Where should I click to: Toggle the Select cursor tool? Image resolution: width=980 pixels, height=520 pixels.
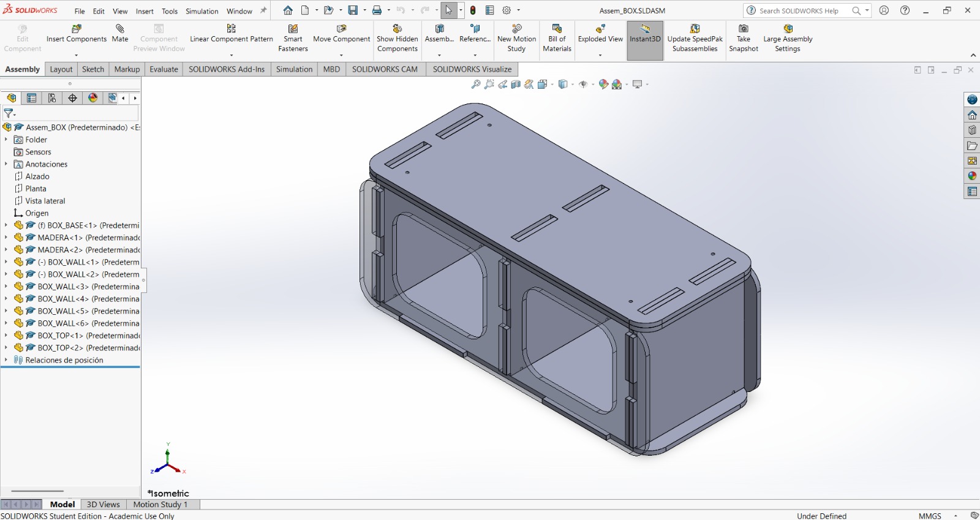coord(448,10)
